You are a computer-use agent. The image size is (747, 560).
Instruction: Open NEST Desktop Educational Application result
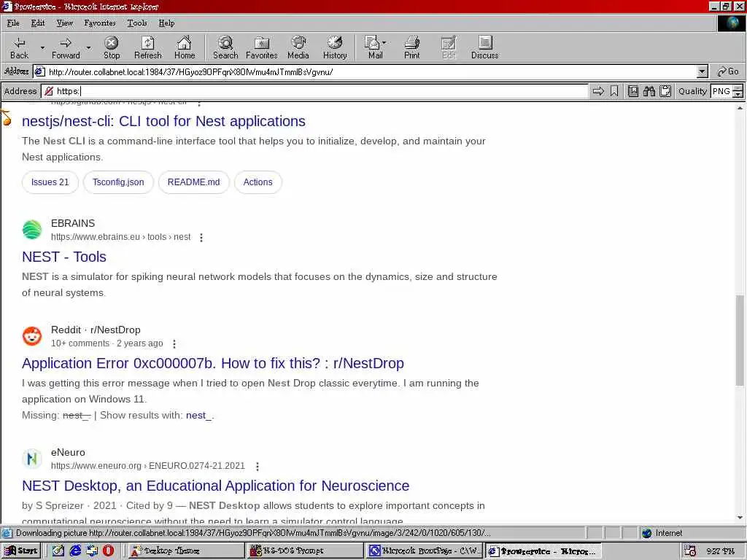tap(215, 485)
